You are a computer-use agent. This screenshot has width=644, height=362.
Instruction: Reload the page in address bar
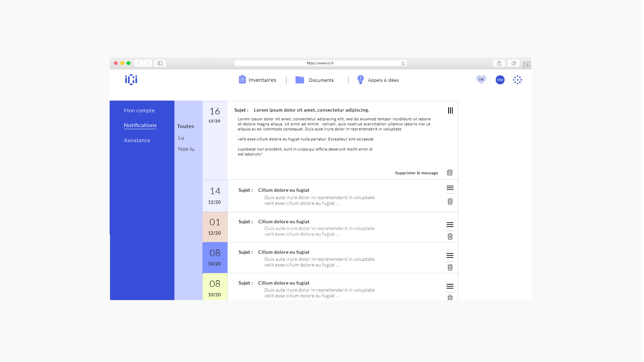tap(403, 63)
